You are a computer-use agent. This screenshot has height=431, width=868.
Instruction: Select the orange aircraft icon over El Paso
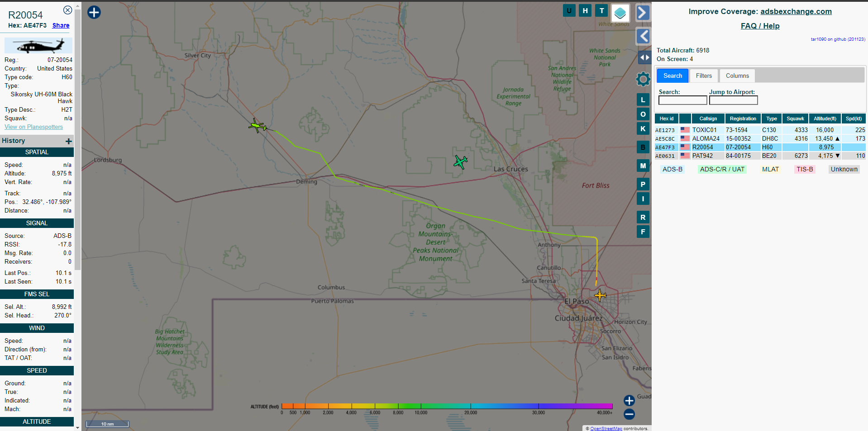600,295
